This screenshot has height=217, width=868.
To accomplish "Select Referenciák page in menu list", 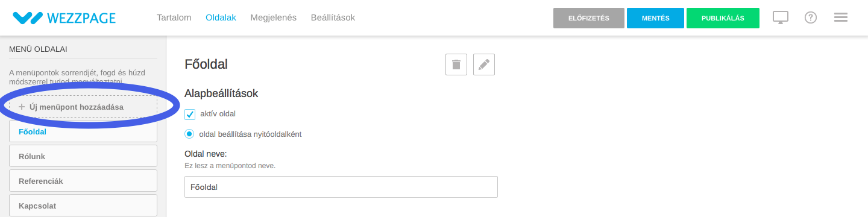I will (x=83, y=181).
